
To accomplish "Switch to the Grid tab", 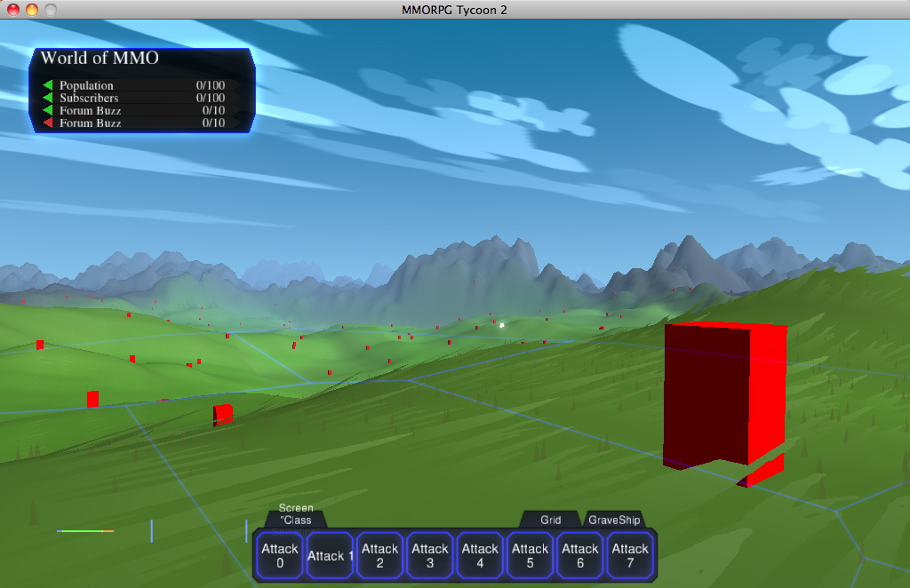I will point(551,520).
